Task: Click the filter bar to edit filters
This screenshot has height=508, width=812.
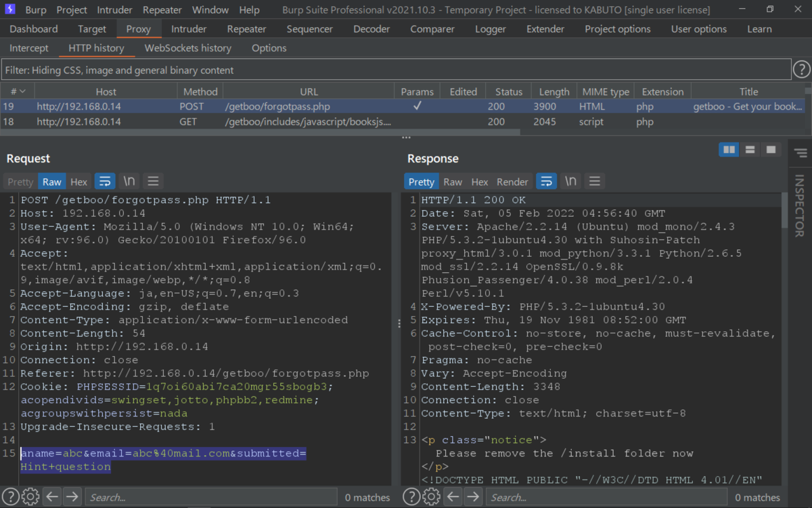Action: (396, 70)
